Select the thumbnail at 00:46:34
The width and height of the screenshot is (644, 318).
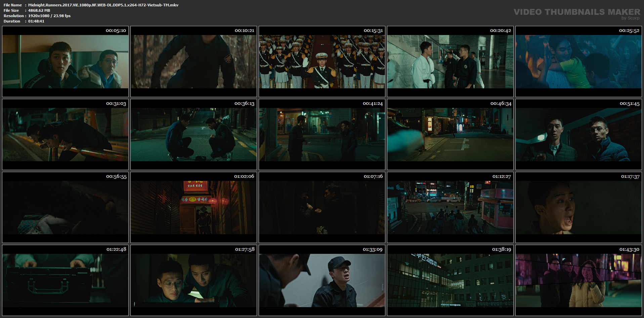(450, 134)
